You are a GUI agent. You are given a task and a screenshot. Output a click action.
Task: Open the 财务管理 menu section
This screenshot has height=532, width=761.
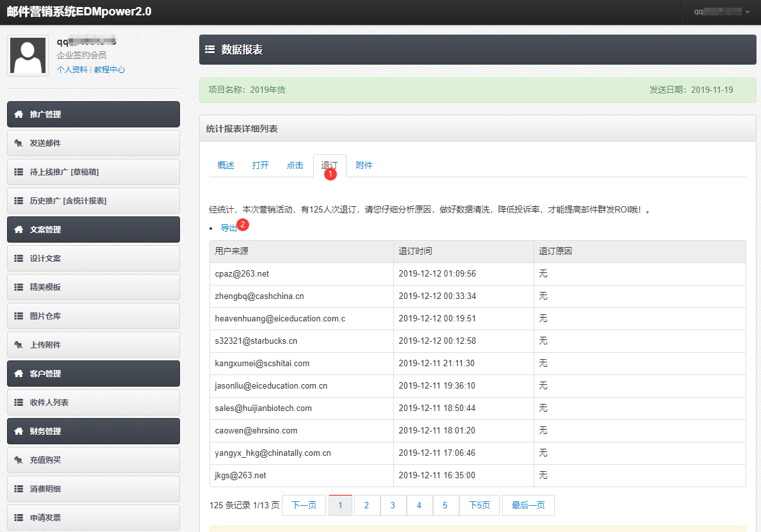93,431
